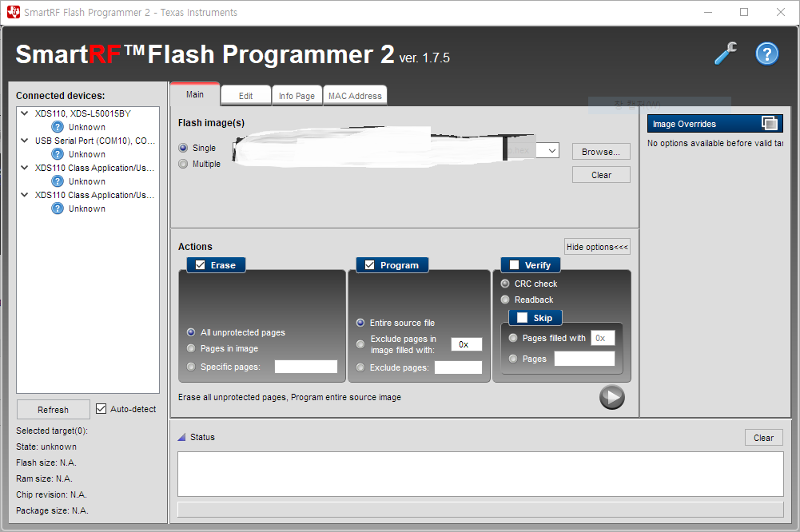Click the Status output text area
800x532 pixels.
[480, 474]
